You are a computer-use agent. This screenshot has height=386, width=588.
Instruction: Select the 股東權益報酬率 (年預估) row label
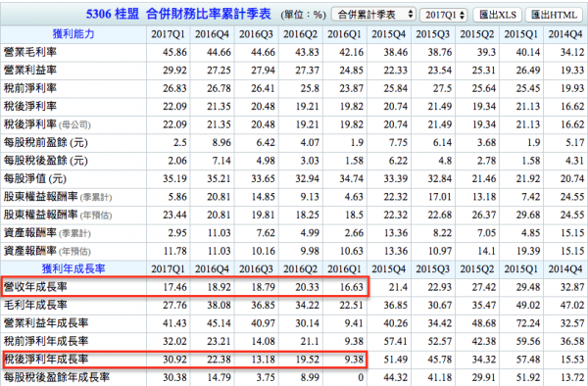58,215
